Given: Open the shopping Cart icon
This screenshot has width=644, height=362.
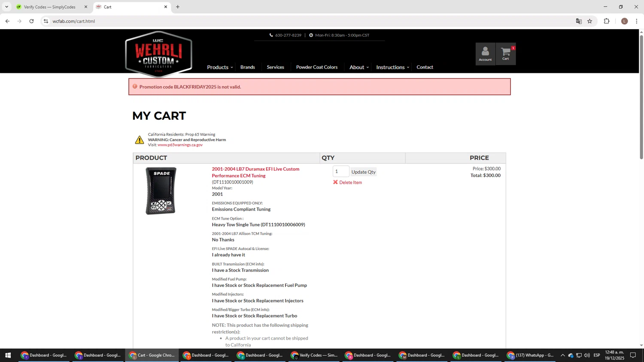Looking at the screenshot, I should tap(506, 54).
